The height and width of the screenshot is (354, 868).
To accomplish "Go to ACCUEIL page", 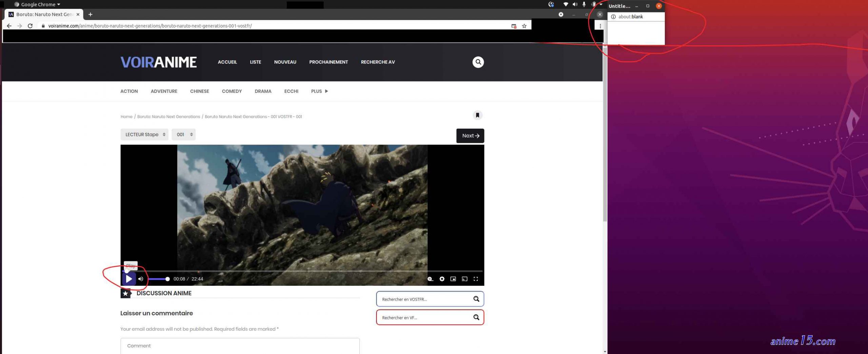I will [227, 62].
